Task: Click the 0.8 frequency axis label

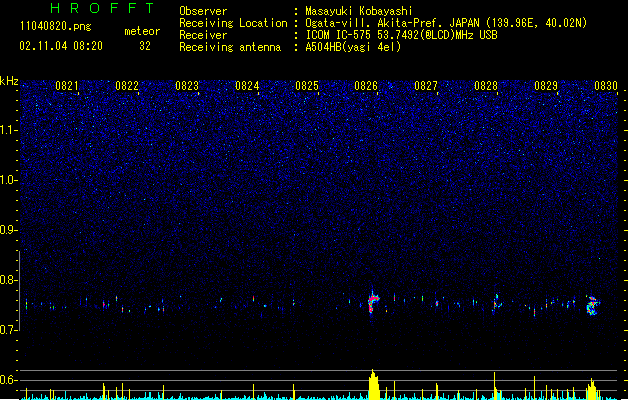Action: pyautogui.click(x=8, y=280)
